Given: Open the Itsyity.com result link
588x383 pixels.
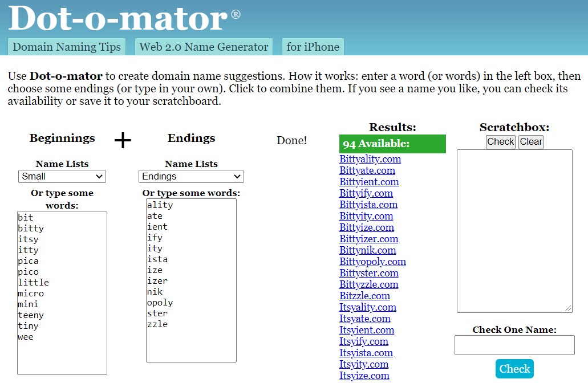Looking at the screenshot, I should click(x=364, y=364).
